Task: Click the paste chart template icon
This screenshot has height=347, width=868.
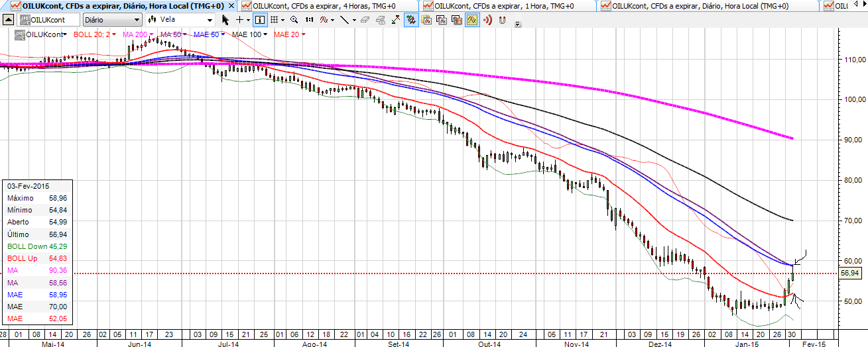Action: 426,20
